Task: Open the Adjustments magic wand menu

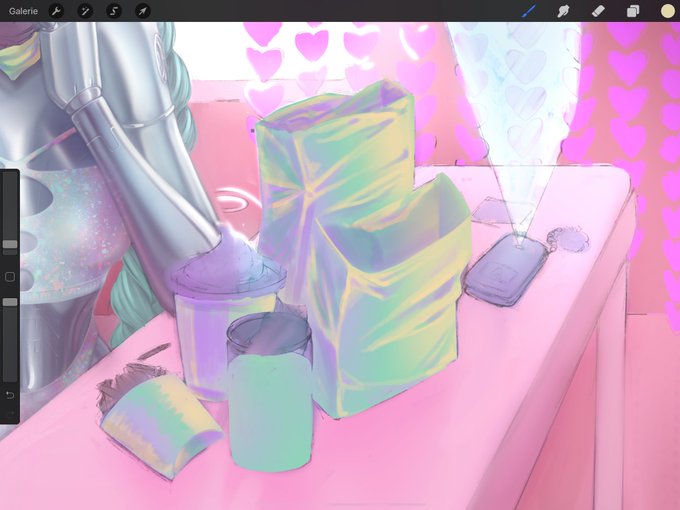Action: click(85, 11)
